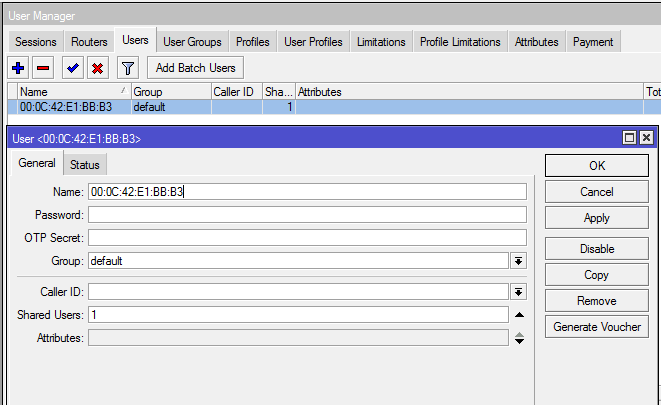The image size is (661, 405).
Task: Switch to the Profile Limitations tab
Action: (x=460, y=42)
